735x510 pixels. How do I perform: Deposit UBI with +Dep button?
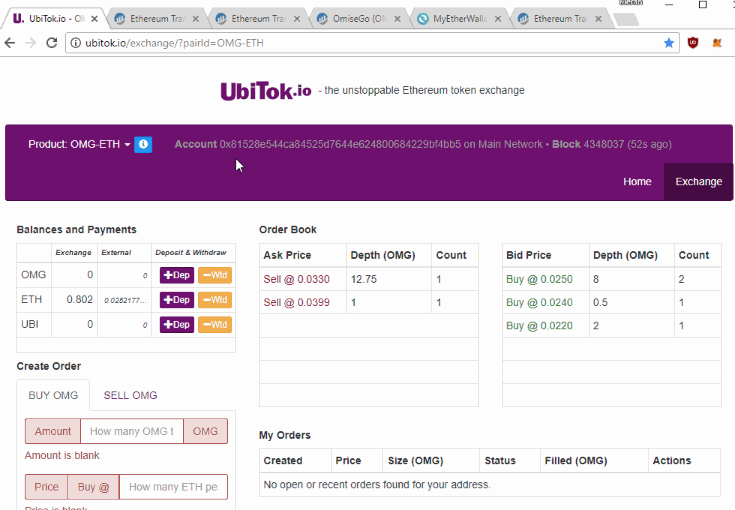point(177,324)
